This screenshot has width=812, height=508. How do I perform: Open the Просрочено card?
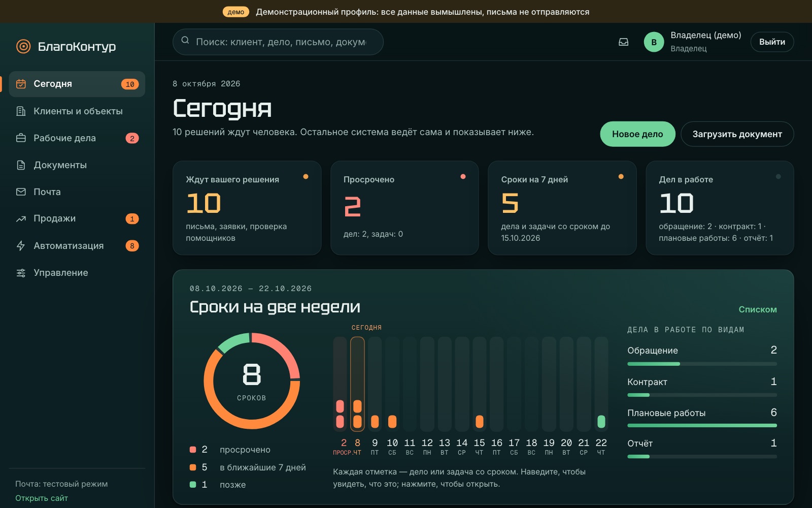point(404,208)
